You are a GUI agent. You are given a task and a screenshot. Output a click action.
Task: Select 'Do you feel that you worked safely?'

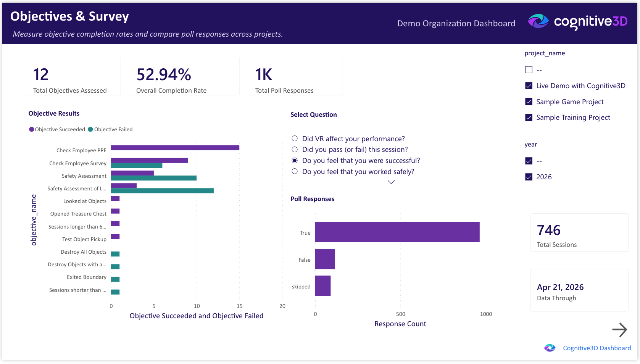click(x=294, y=171)
